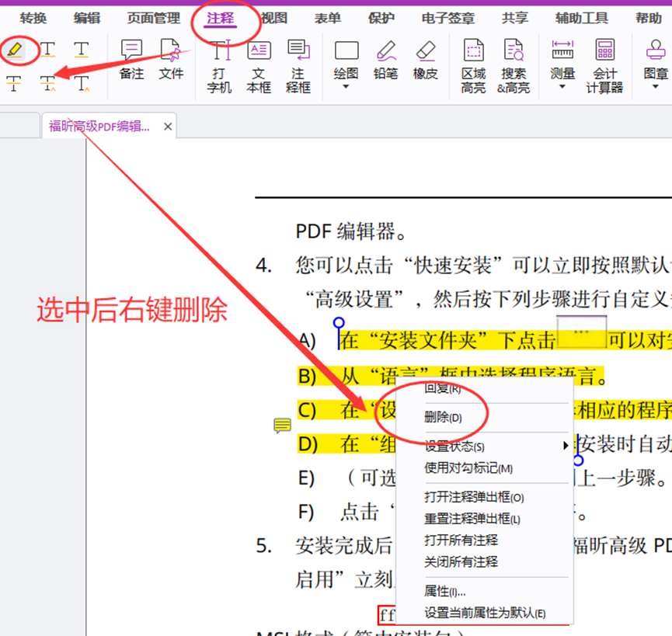Open the 会计计算器 tool
This screenshot has width=672, height=636.
tap(604, 66)
